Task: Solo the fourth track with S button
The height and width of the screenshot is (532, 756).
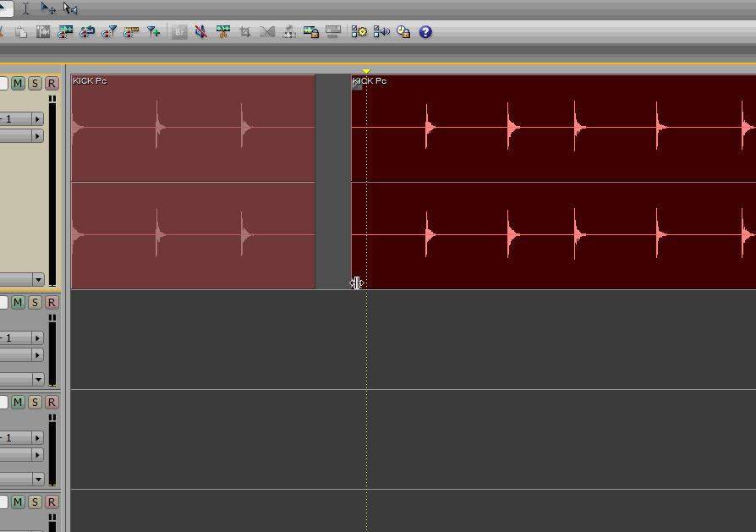Action: pyautogui.click(x=35, y=502)
